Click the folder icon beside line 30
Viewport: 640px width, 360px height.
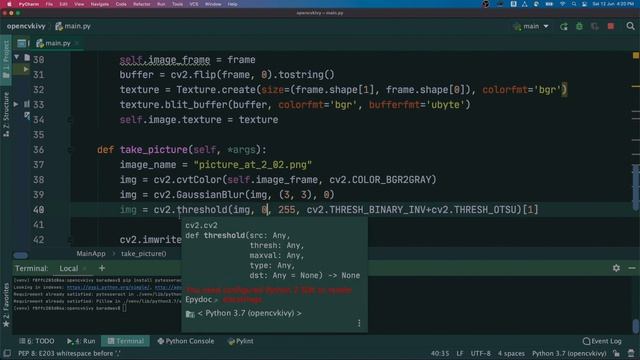pos(27,58)
